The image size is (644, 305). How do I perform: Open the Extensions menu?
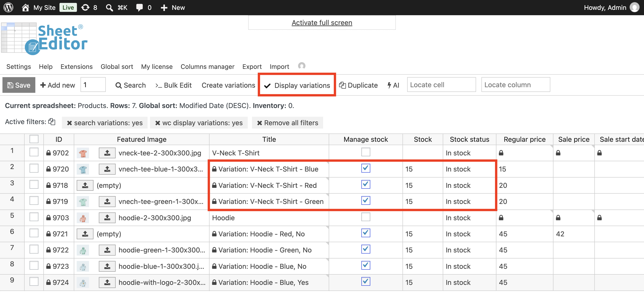tap(76, 66)
